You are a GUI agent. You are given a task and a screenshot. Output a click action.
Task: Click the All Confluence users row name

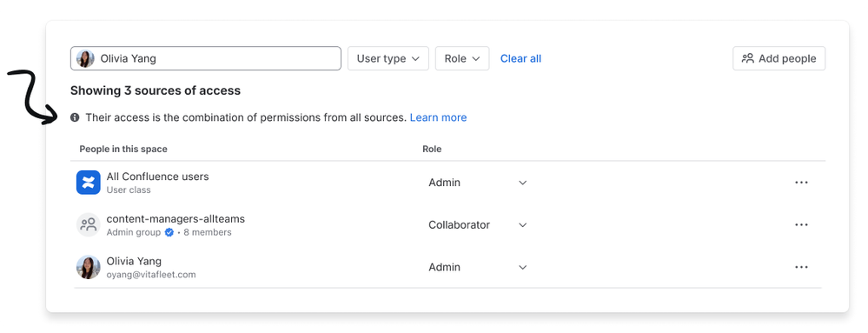click(158, 176)
